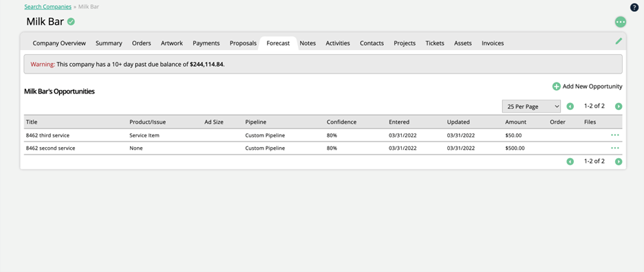The height and width of the screenshot is (272, 644).
Task: Sort by the Confidence column header
Action: pyautogui.click(x=341, y=122)
